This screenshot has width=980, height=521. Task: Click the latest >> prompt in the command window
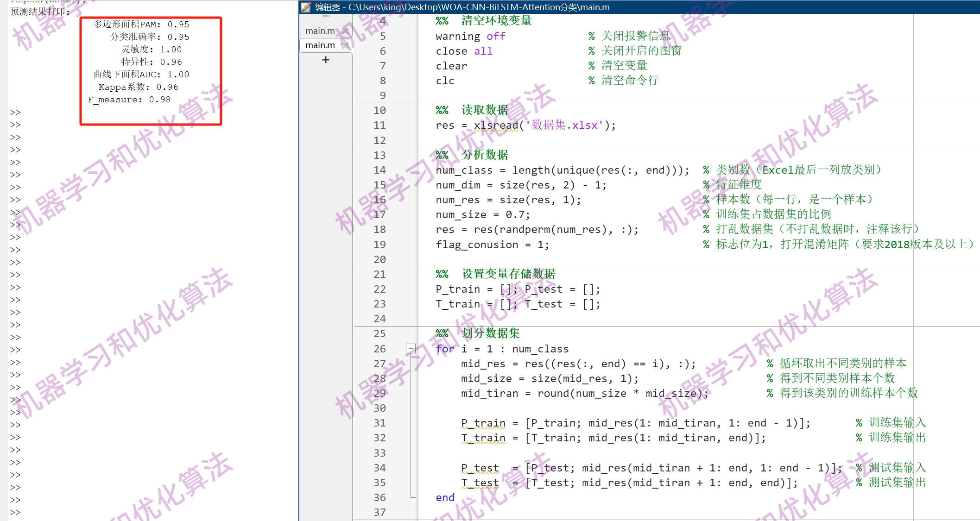point(14,512)
